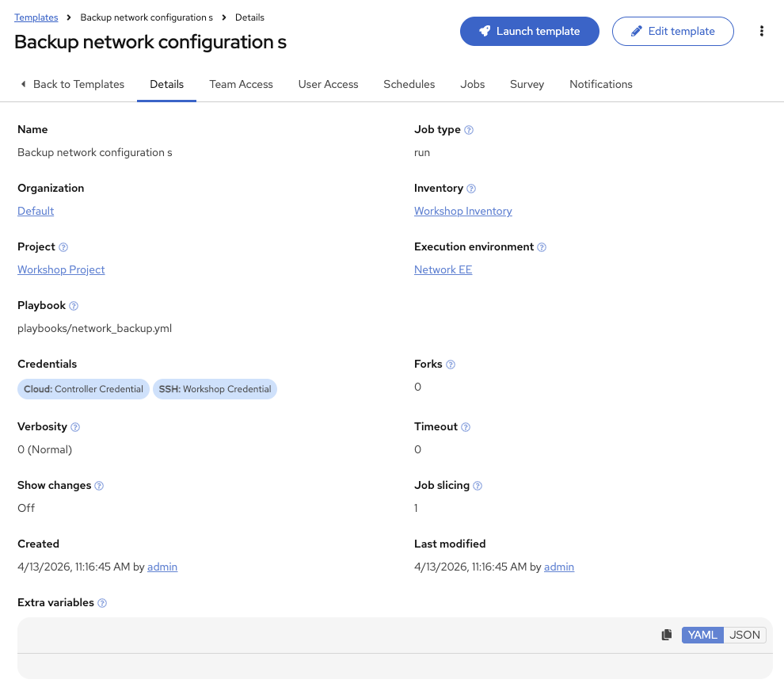
Task: Click the Forks help icon
Action: click(x=451, y=365)
